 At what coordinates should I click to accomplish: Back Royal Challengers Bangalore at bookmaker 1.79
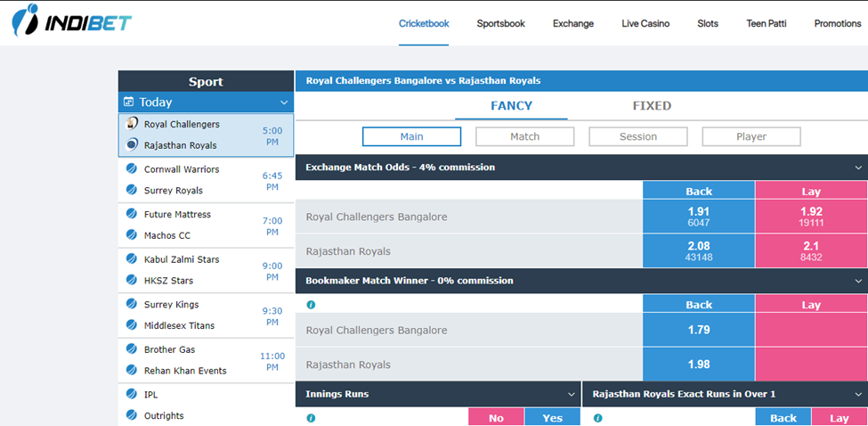click(x=699, y=330)
